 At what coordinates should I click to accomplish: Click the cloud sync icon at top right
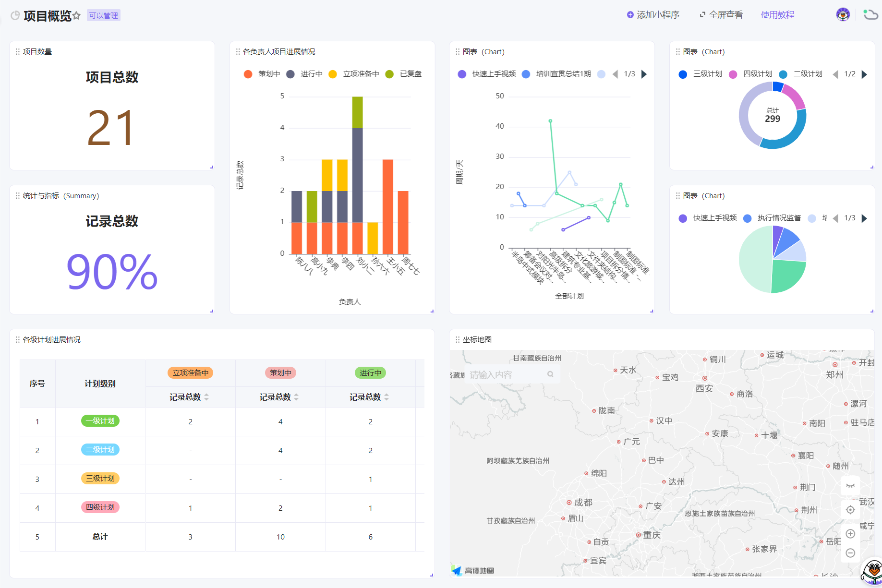tap(870, 14)
